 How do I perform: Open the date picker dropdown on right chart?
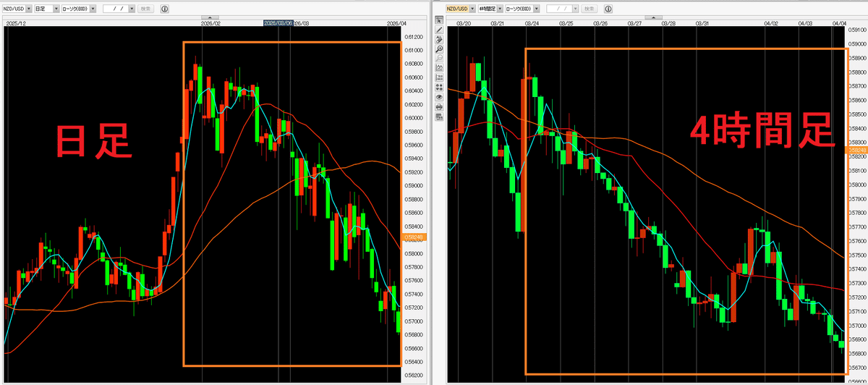click(576, 9)
